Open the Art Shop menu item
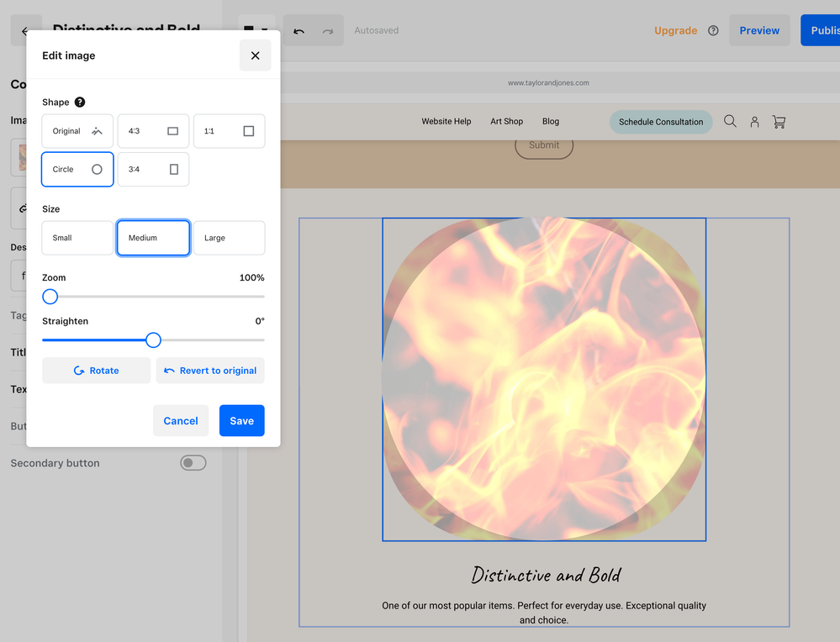 tap(506, 122)
